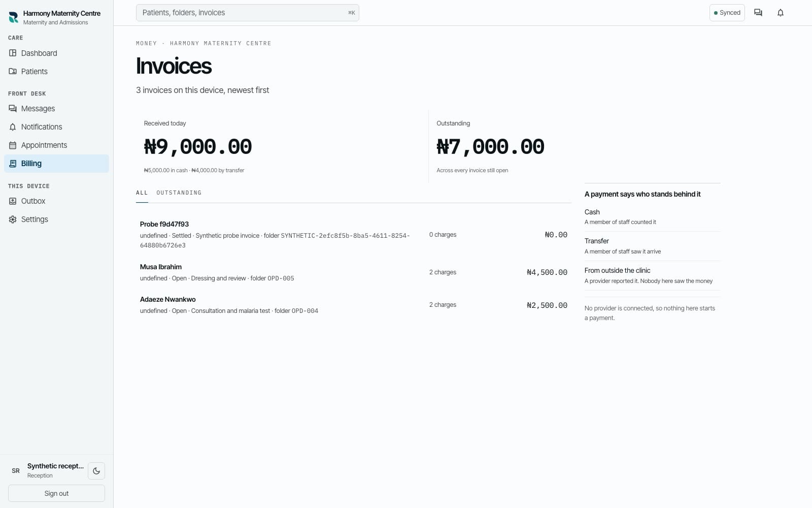Open Settings in the sidebar
Screen dimensions: 812x508
pos(56,219)
